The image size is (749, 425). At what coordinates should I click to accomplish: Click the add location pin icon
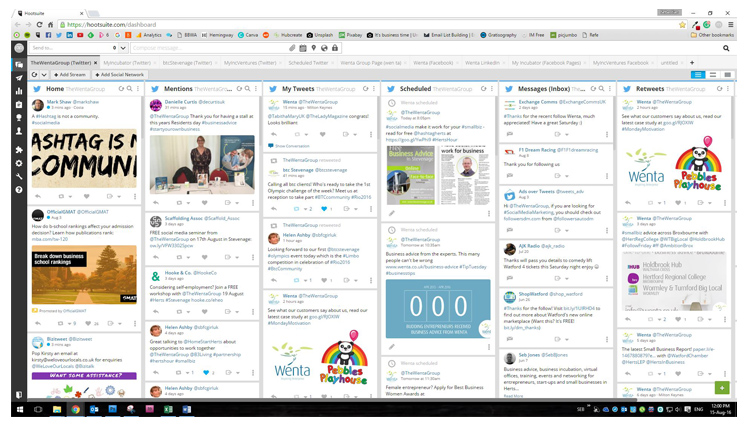(313, 48)
